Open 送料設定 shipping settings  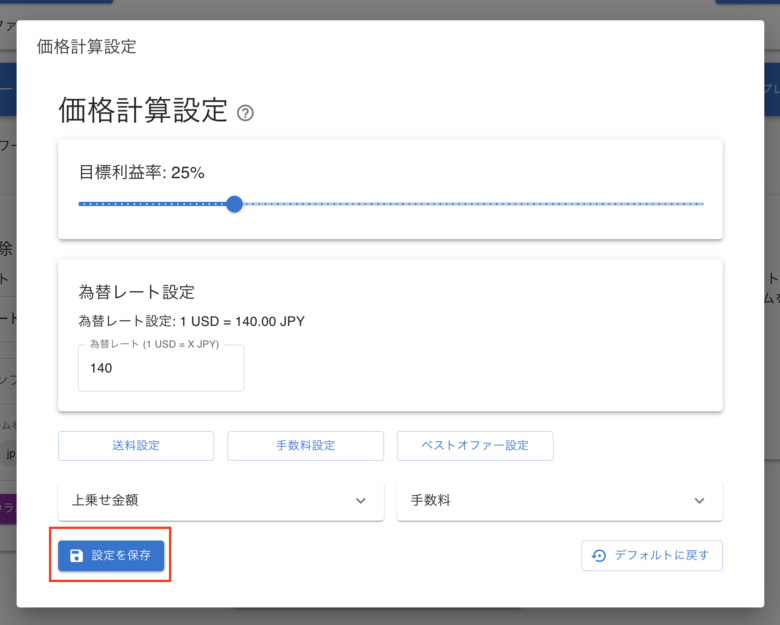(x=136, y=446)
